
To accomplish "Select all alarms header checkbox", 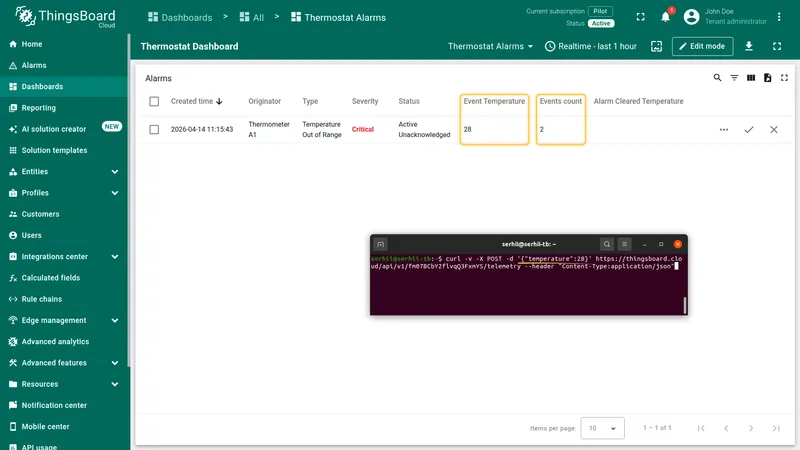I will (154, 102).
